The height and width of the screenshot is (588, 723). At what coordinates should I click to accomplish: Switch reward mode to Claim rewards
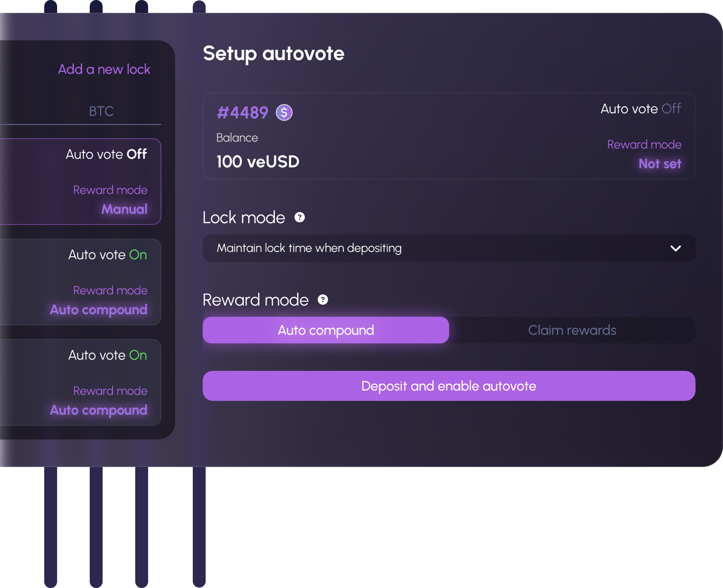tap(572, 330)
